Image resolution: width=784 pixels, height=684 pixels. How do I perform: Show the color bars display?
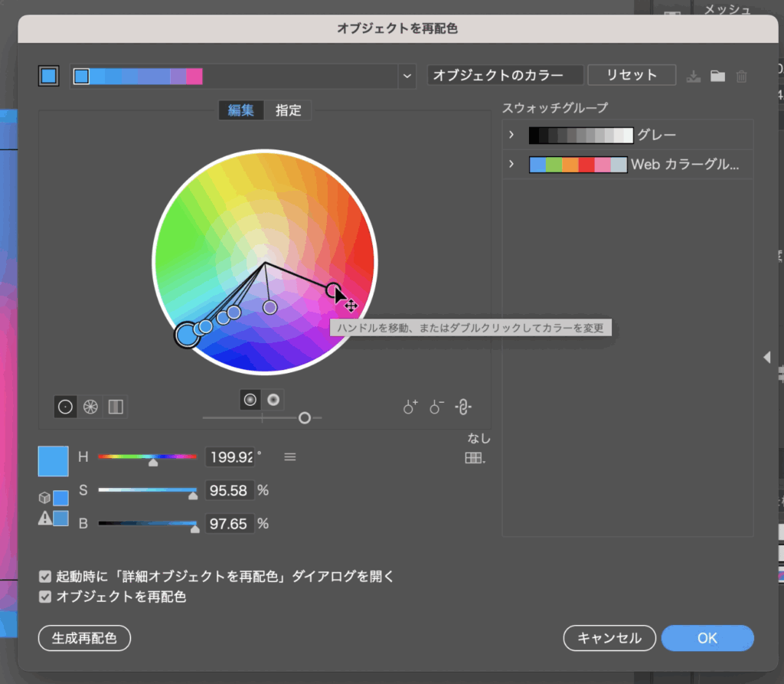(x=115, y=407)
